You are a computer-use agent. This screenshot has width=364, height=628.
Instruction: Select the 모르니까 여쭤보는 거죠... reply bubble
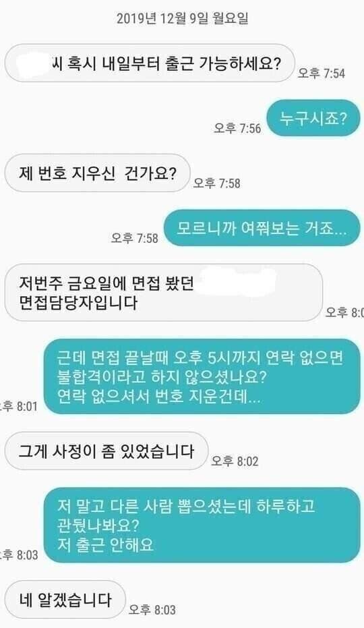[x=262, y=228]
